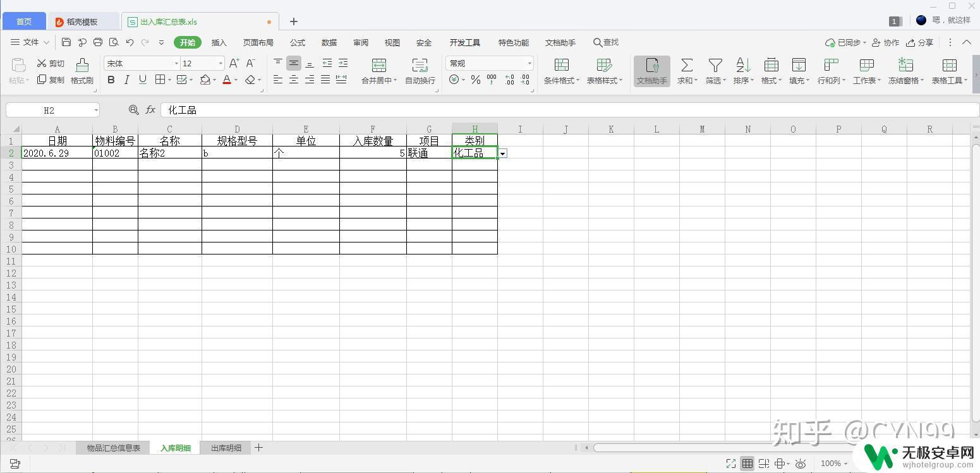Apply the eraser clear-format tool
The image size is (980, 473).
pyautogui.click(x=250, y=80)
